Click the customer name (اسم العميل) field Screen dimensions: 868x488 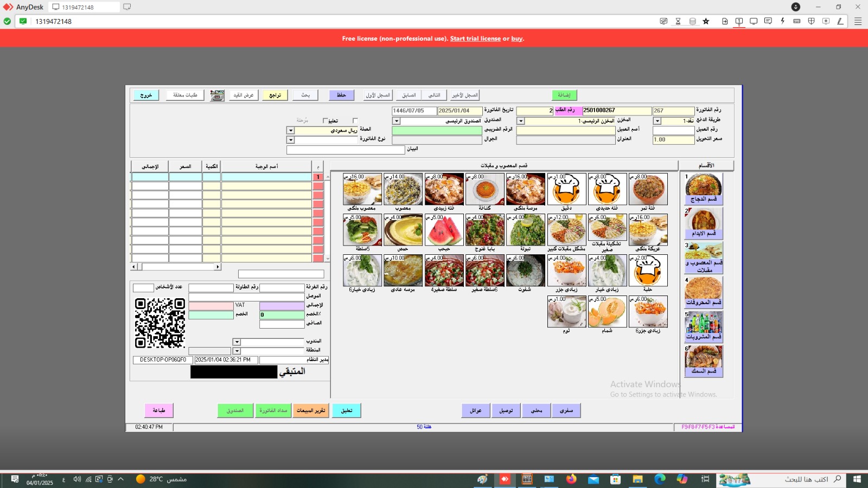click(565, 131)
